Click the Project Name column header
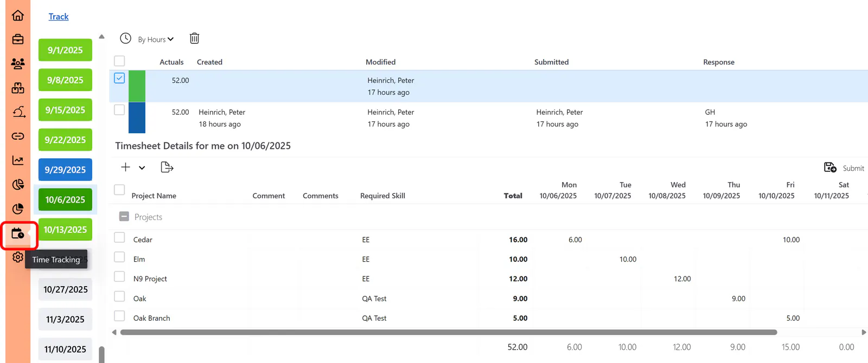This screenshot has width=868, height=363. tap(154, 196)
